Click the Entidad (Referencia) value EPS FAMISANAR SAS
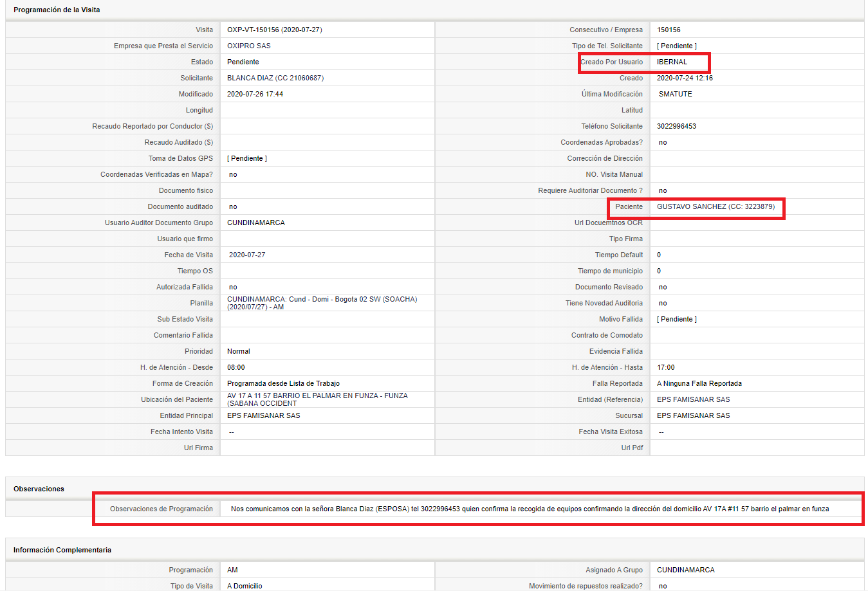 694,399
